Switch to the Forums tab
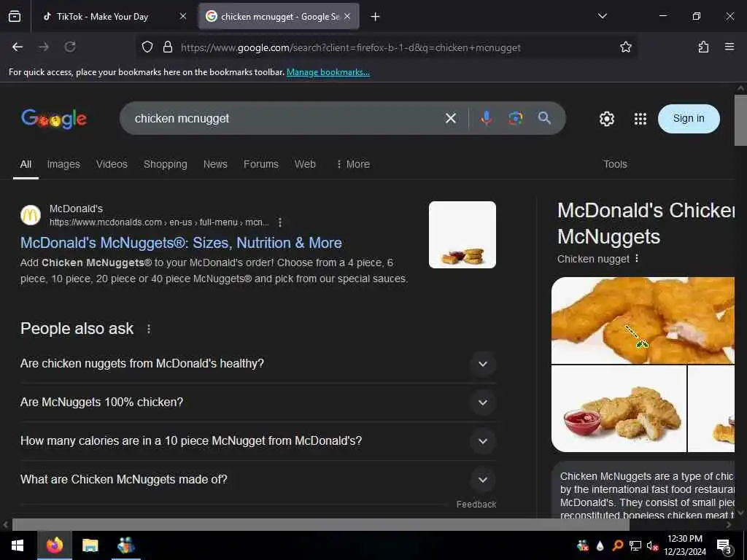Image resolution: width=747 pixels, height=560 pixels. 261,164
